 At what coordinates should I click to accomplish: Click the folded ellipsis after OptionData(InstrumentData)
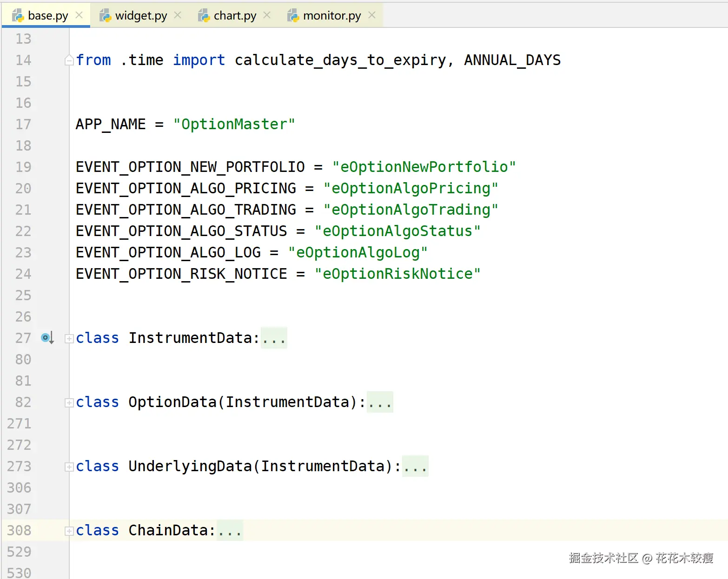pos(380,402)
